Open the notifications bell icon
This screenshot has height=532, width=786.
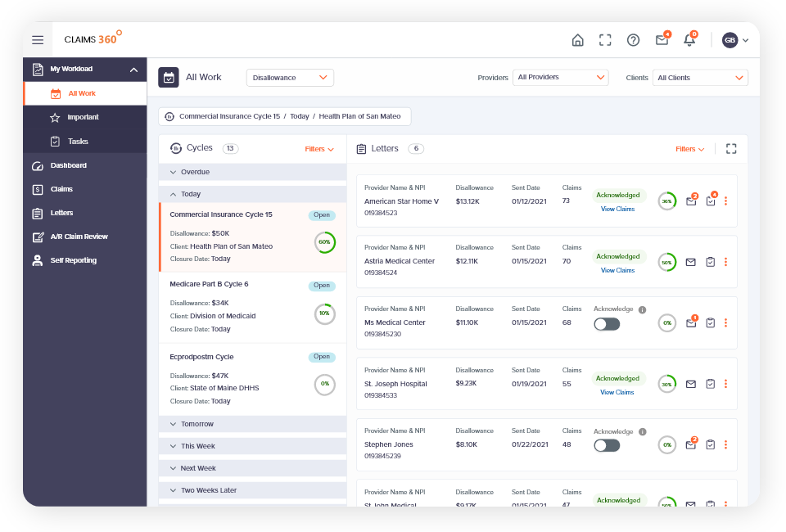689,39
